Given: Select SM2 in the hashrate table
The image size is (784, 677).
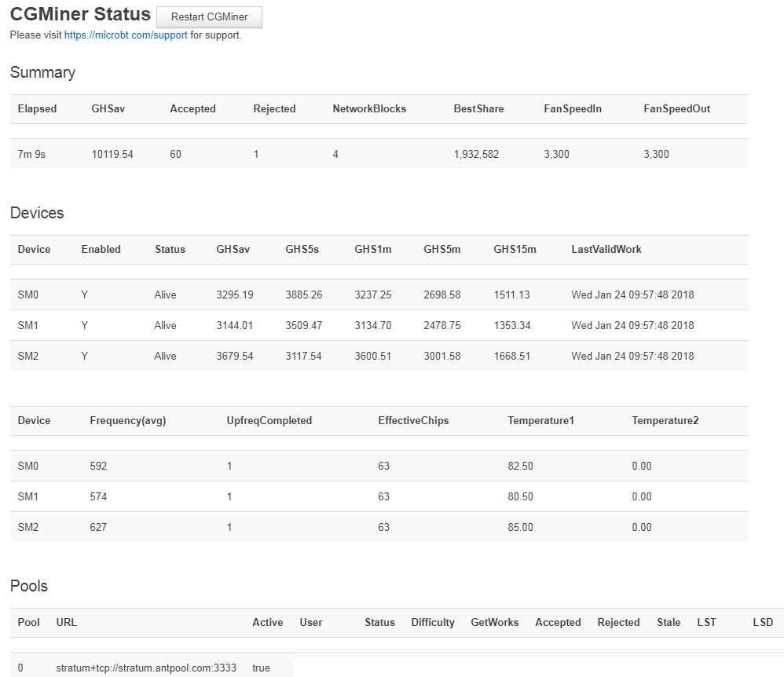Looking at the screenshot, I should [28, 356].
